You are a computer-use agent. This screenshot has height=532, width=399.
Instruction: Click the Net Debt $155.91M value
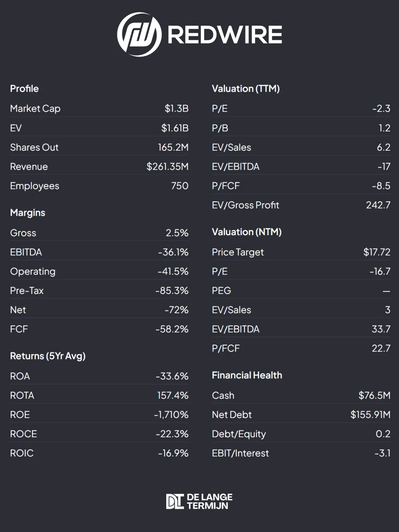pyautogui.click(x=370, y=415)
